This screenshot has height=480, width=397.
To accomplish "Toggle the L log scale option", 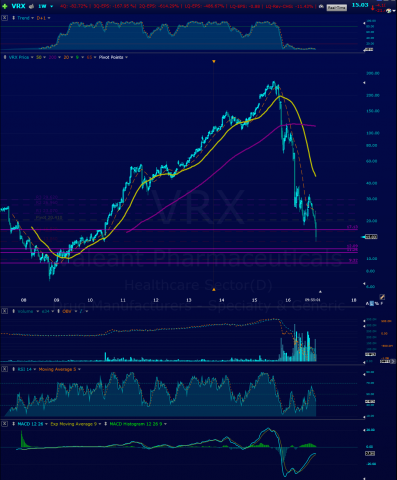I will tap(372, 303).
